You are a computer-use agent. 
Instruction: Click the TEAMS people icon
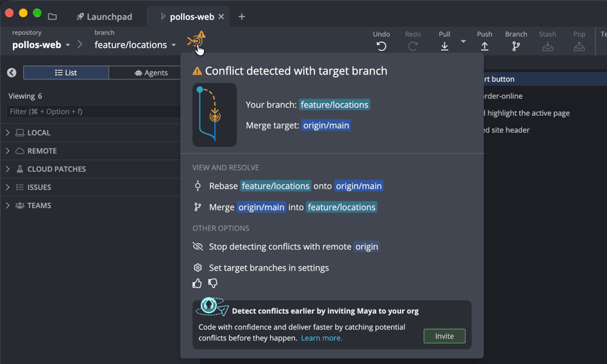coord(20,206)
